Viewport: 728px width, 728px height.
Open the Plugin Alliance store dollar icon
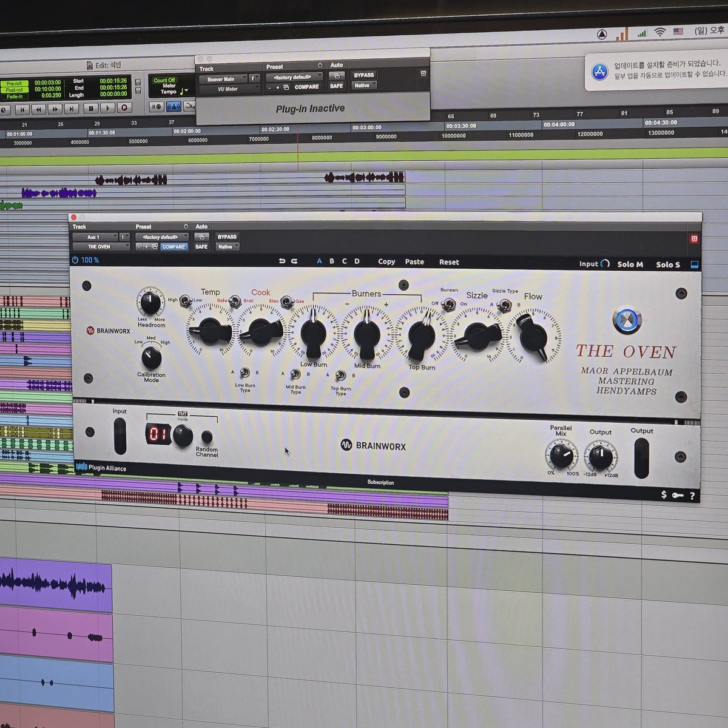coord(664,495)
